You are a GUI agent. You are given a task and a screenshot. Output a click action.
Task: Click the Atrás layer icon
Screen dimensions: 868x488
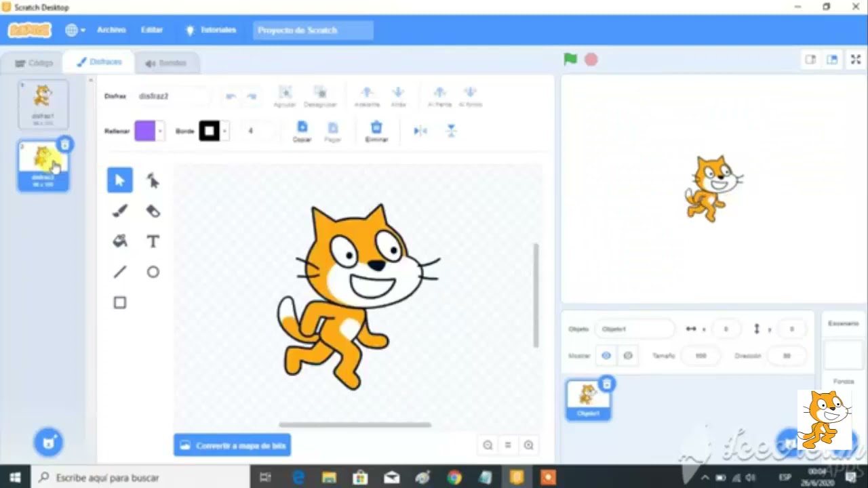click(x=399, y=92)
